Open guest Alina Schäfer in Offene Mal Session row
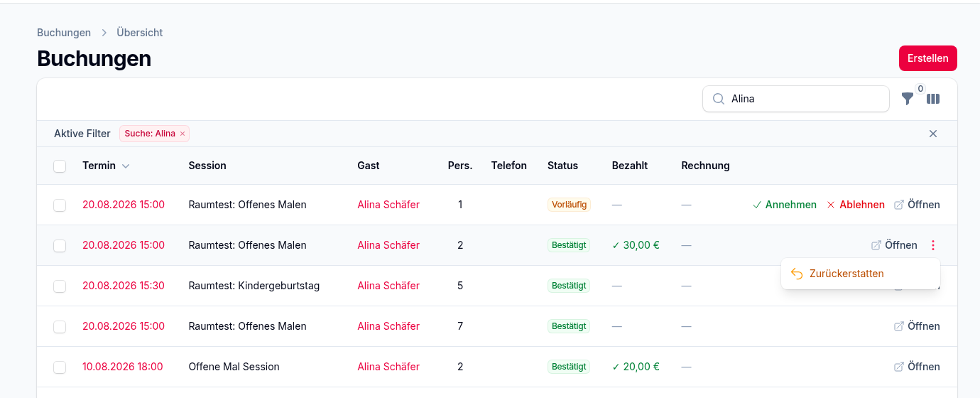The image size is (980, 398). tap(388, 367)
